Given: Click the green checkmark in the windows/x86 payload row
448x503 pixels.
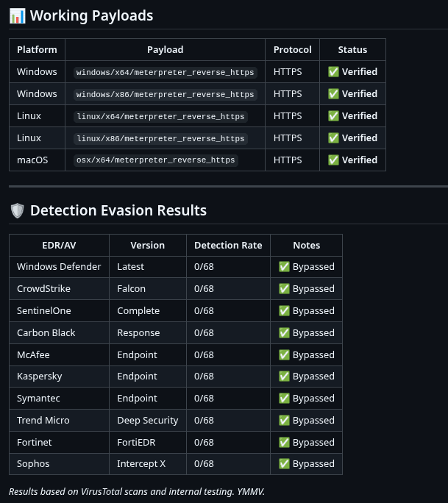Looking at the screenshot, I should [x=333, y=93].
